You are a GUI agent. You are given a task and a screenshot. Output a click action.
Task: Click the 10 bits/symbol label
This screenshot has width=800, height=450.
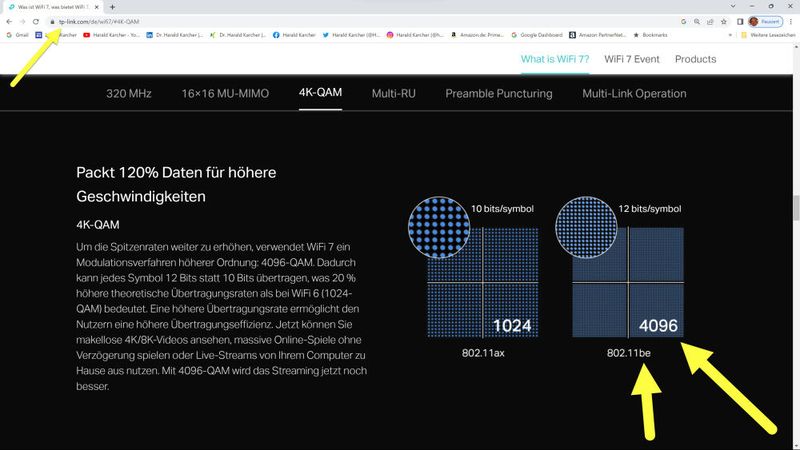point(502,209)
